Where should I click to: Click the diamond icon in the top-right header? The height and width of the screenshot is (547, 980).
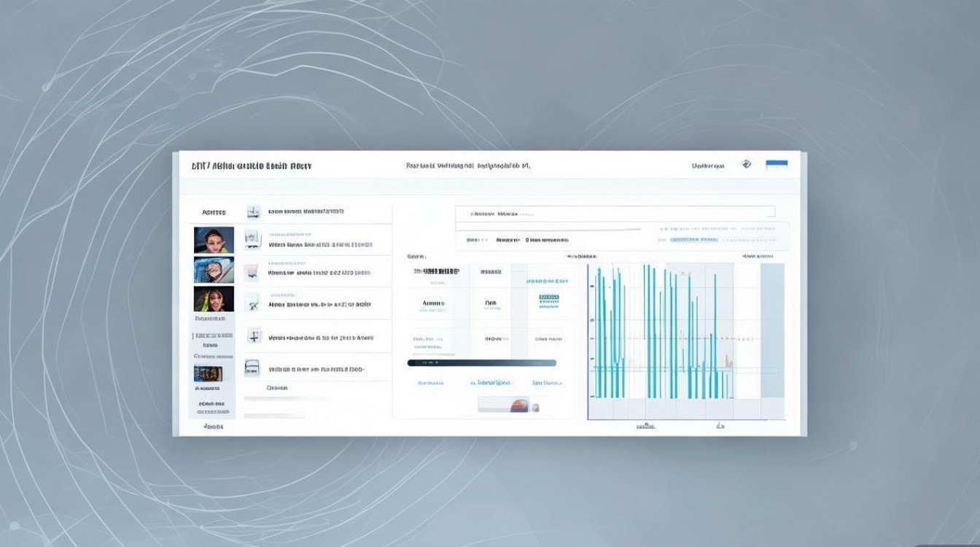pyautogui.click(x=746, y=165)
